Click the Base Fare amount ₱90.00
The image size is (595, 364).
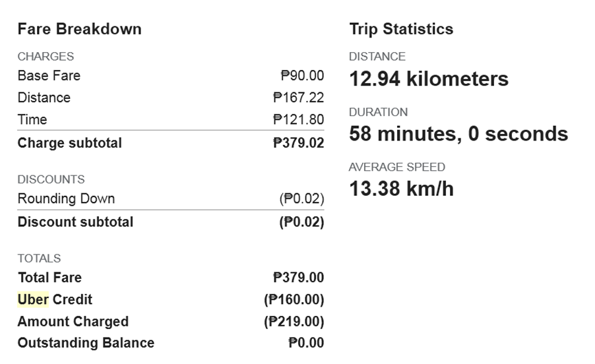click(x=302, y=75)
